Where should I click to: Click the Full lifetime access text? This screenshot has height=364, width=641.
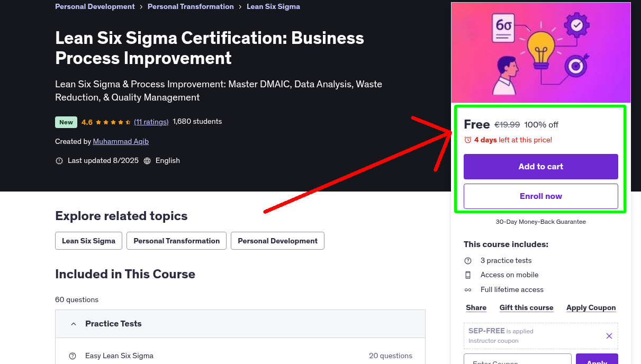pyautogui.click(x=512, y=290)
